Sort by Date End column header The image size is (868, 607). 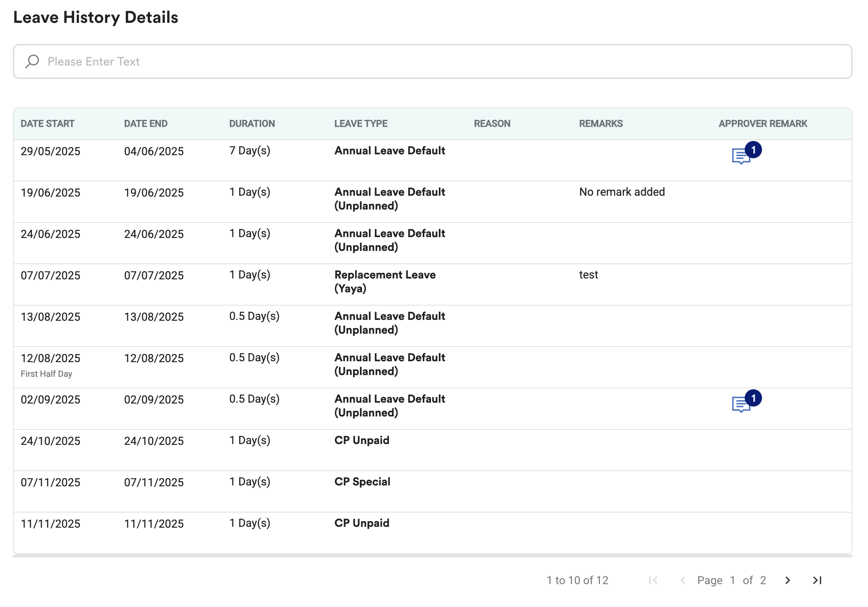point(146,124)
